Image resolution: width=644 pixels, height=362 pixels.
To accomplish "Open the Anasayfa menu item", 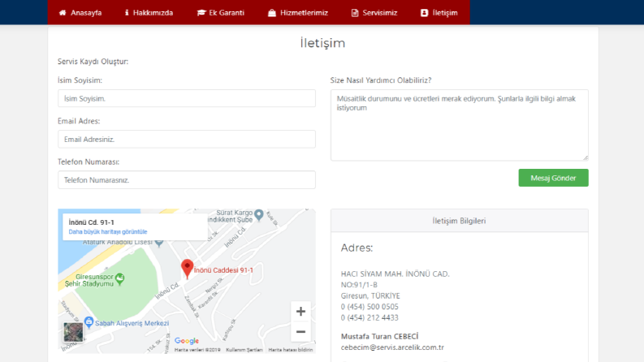I will tap(80, 13).
